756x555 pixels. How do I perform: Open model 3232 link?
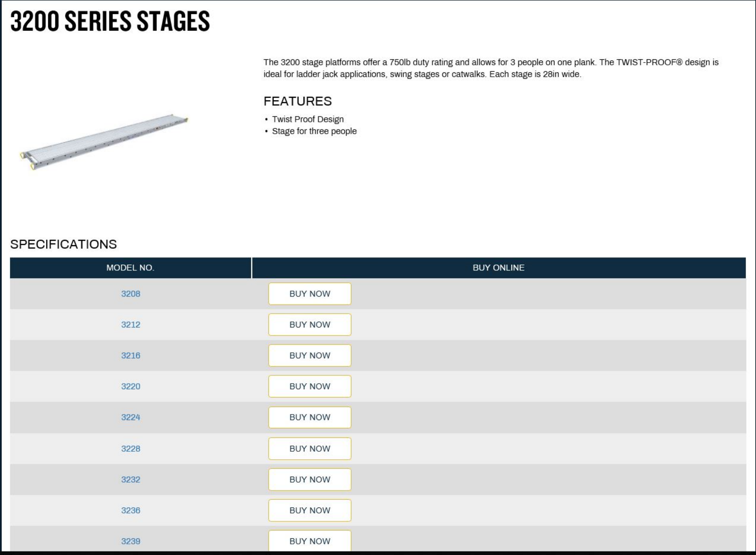(131, 479)
